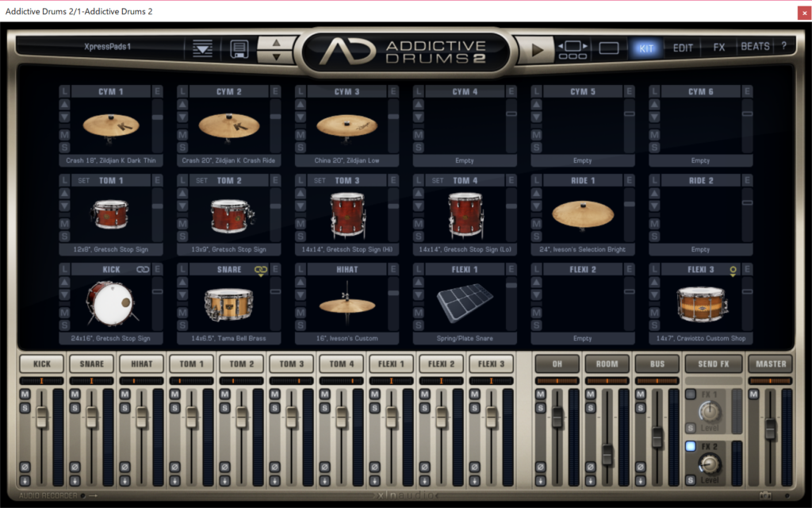Switch to the EDIT tab
The width and height of the screenshot is (812, 508).
click(x=683, y=48)
